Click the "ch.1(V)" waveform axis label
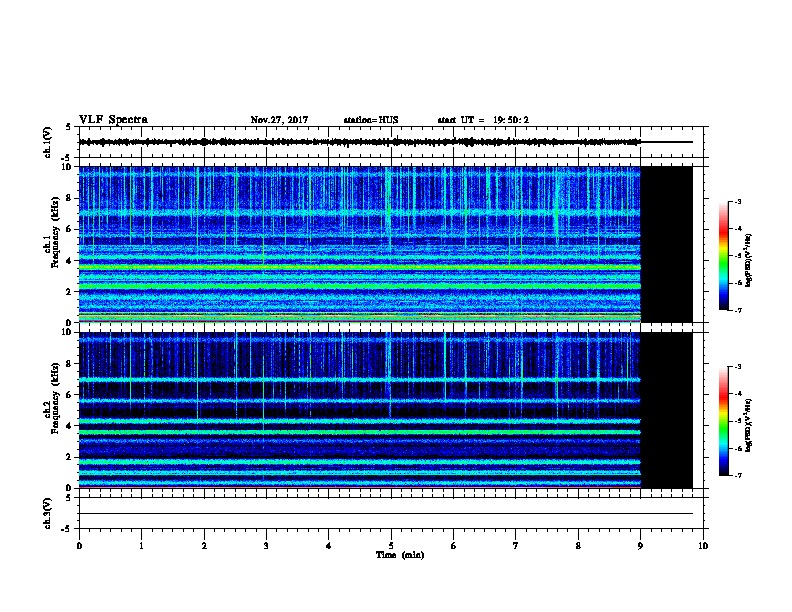Screen dimensions: 792x612 (x=48, y=142)
